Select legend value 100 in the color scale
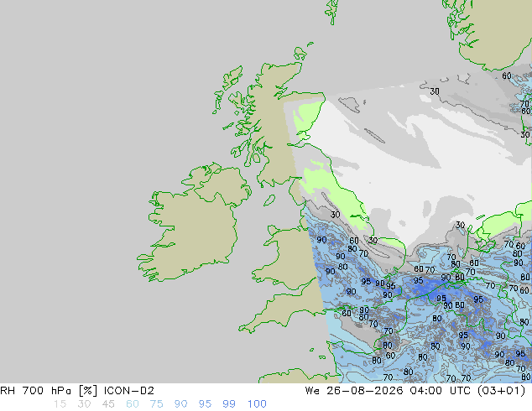The height and width of the screenshot is (411, 532). [257, 404]
